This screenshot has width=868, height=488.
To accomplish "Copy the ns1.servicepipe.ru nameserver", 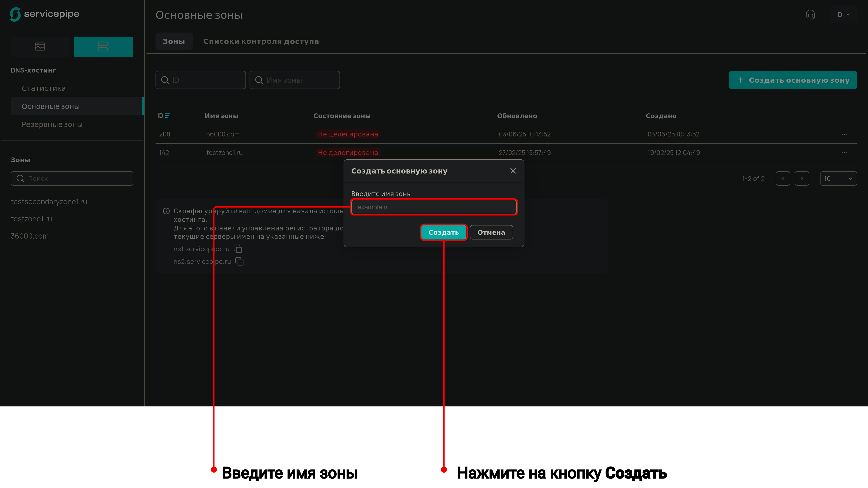I will [x=238, y=249].
